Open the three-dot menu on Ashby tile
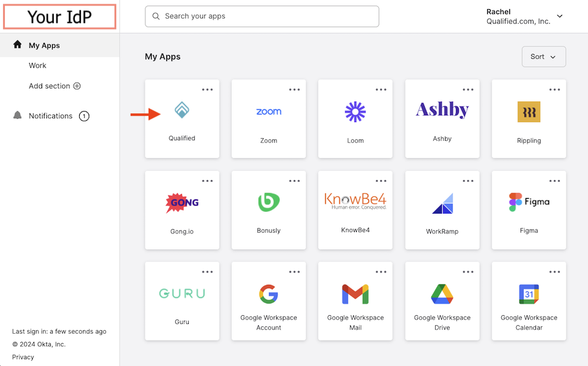588x366 pixels. pos(468,90)
